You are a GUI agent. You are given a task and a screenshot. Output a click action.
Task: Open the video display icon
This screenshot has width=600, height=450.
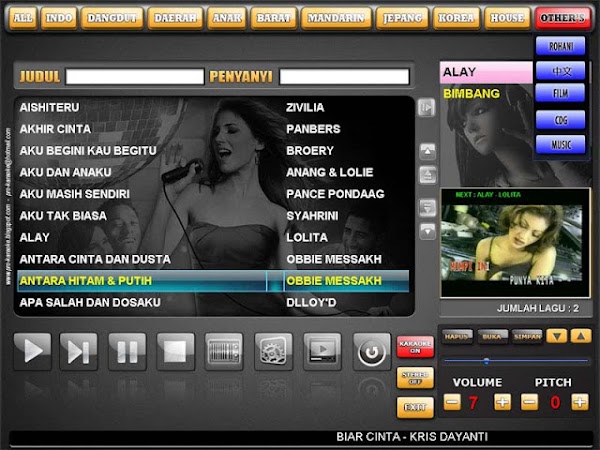coord(322,351)
